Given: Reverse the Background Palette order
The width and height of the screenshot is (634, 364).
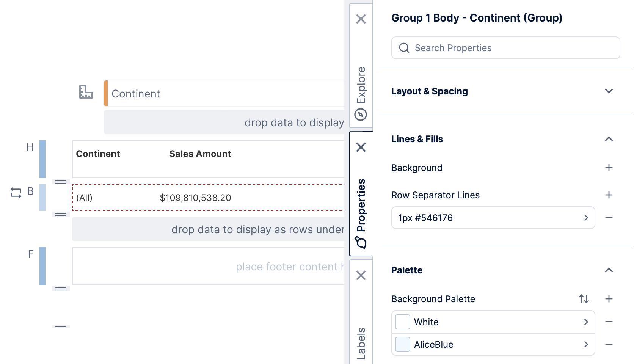Looking at the screenshot, I should tap(584, 299).
